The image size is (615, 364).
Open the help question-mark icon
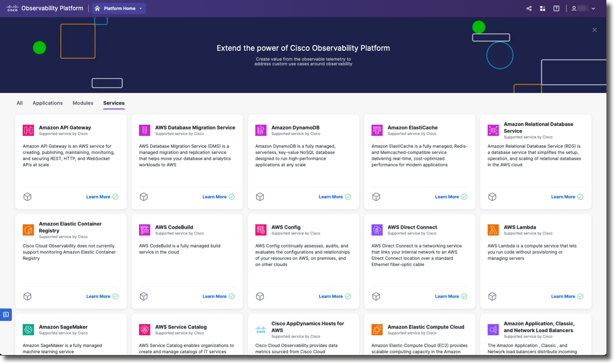click(x=556, y=9)
